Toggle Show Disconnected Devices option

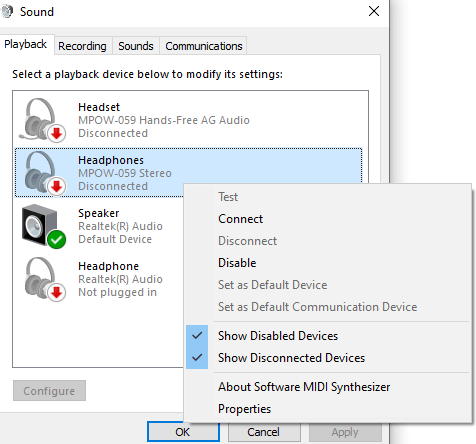coord(291,358)
